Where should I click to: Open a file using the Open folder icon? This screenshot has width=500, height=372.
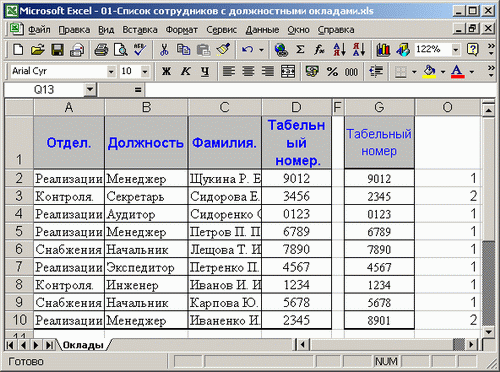point(38,50)
